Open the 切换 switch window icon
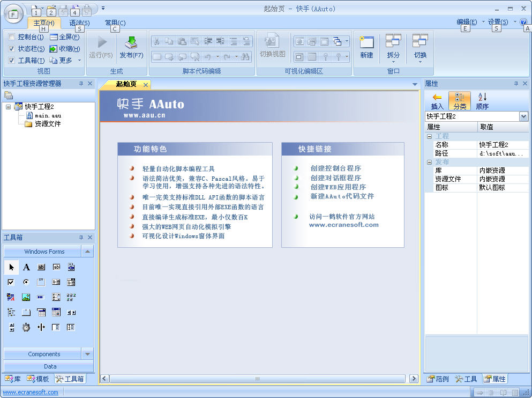 pyautogui.click(x=420, y=41)
